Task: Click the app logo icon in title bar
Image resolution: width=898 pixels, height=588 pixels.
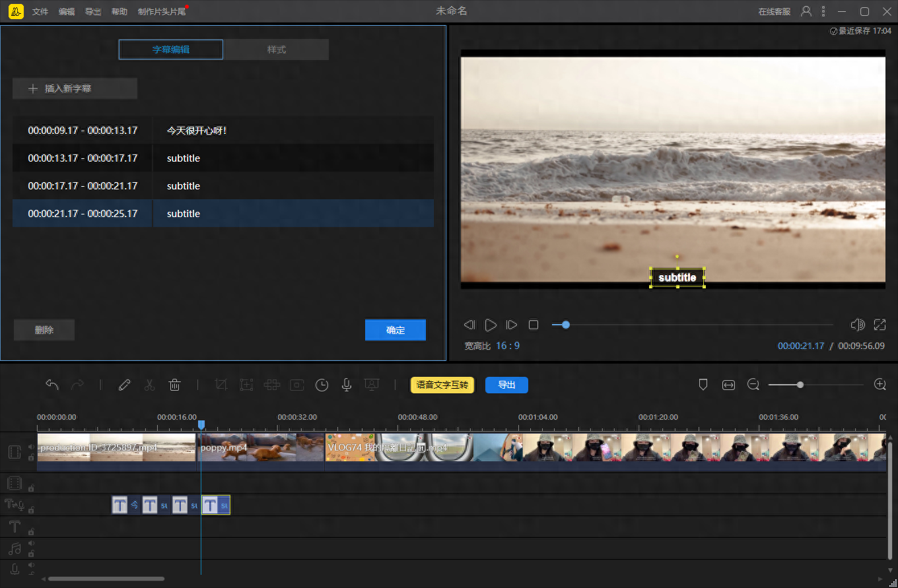Action: pos(16,11)
